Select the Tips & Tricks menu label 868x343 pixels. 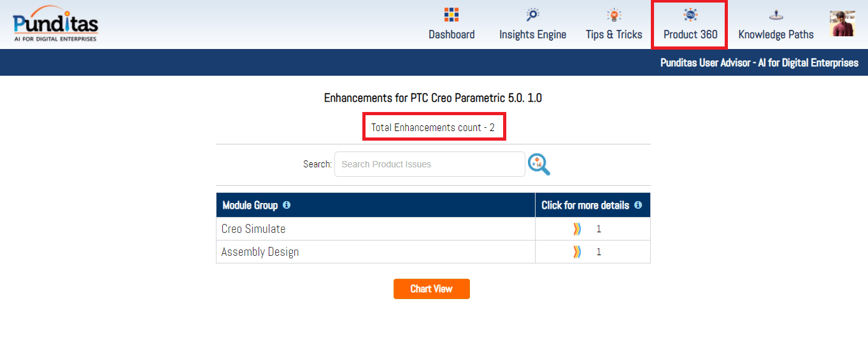[x=614, y=34]
